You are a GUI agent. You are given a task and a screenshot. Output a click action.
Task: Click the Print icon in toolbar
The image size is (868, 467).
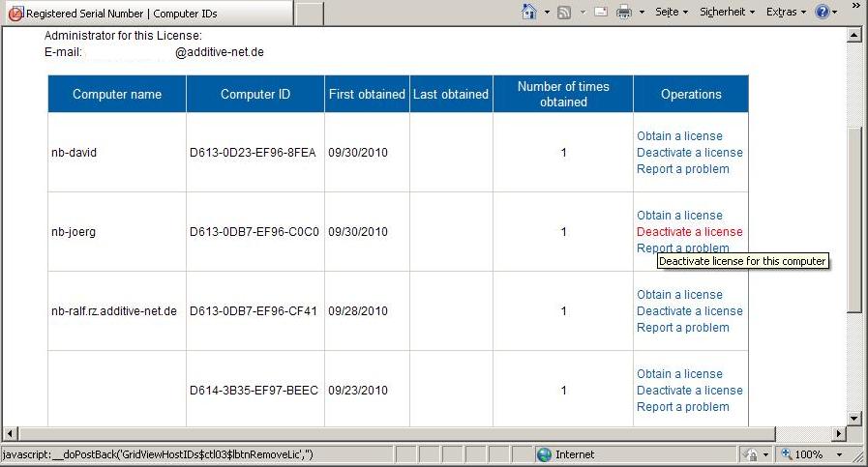point(624,12)
